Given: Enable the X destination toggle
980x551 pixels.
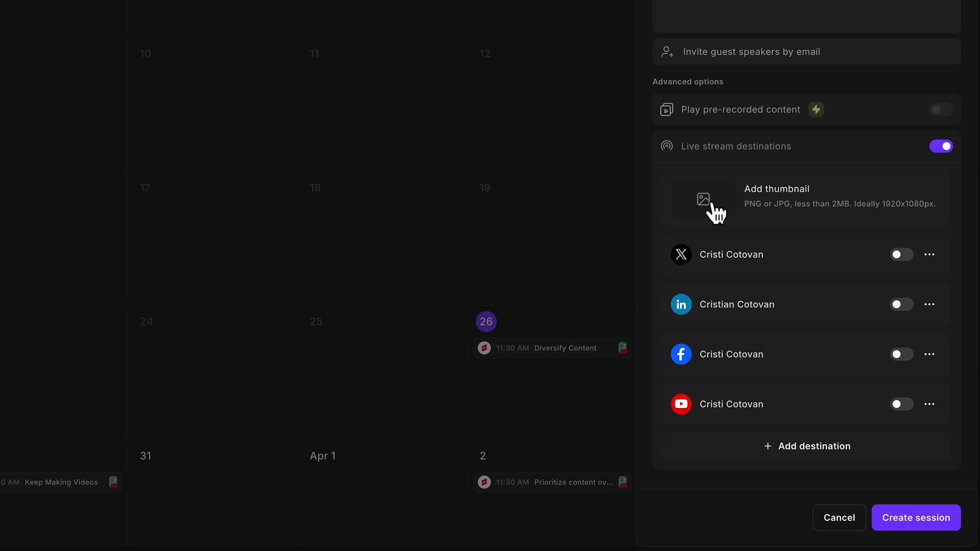Looking at the screenshot, I should [x=901, y=254].
